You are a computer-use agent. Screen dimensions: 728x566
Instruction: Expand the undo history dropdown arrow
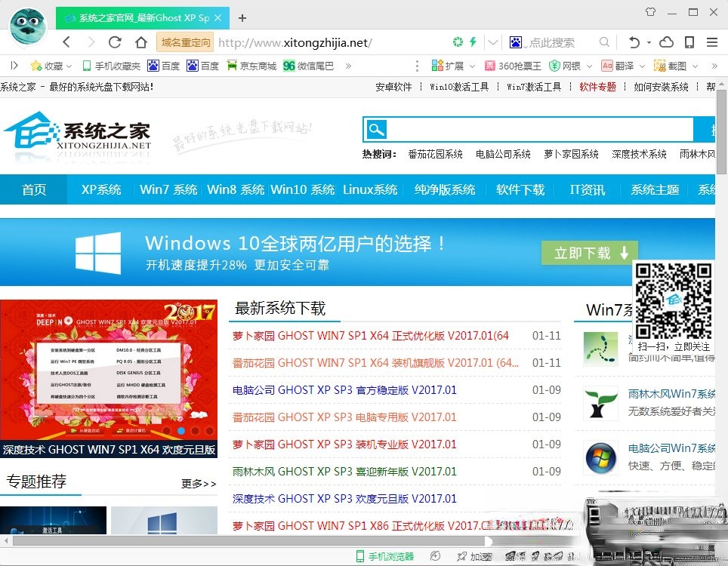649,42
